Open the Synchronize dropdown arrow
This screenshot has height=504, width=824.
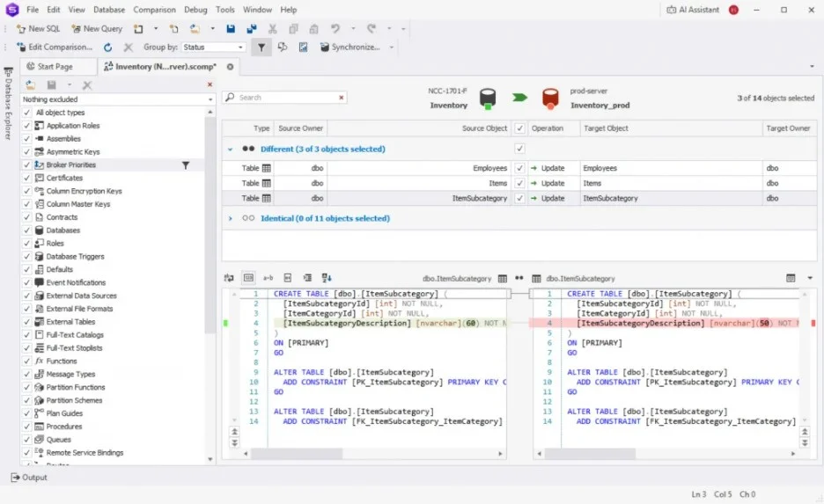[392, 47]
